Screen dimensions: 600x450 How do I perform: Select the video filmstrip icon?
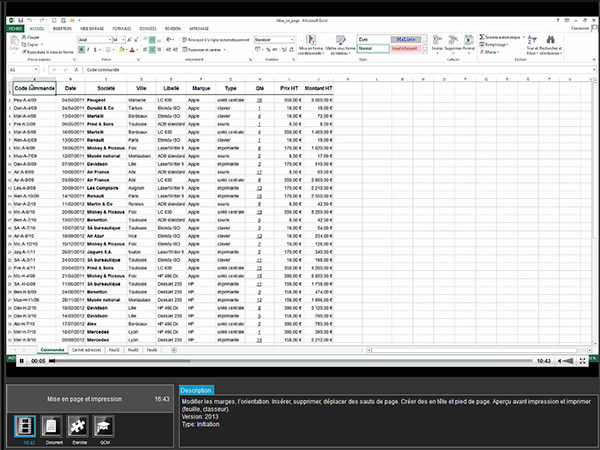pos(25,426)
